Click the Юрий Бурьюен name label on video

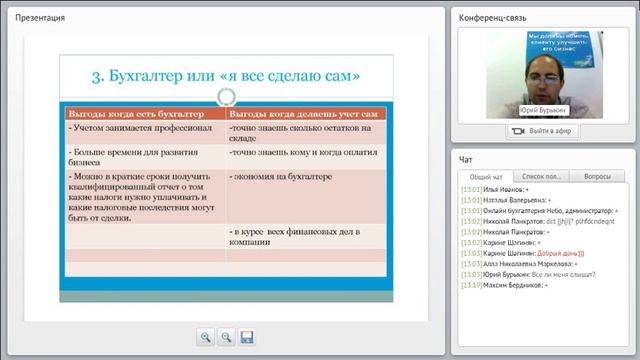point(543,110)
